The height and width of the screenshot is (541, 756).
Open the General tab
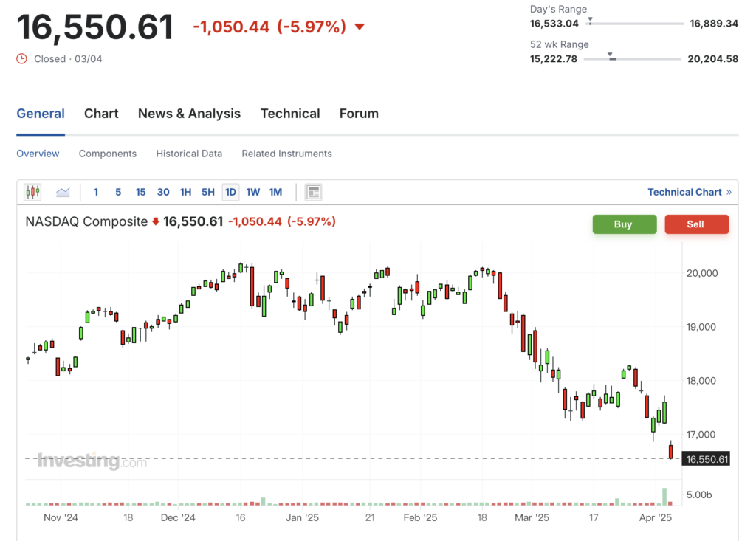(41, 114)
